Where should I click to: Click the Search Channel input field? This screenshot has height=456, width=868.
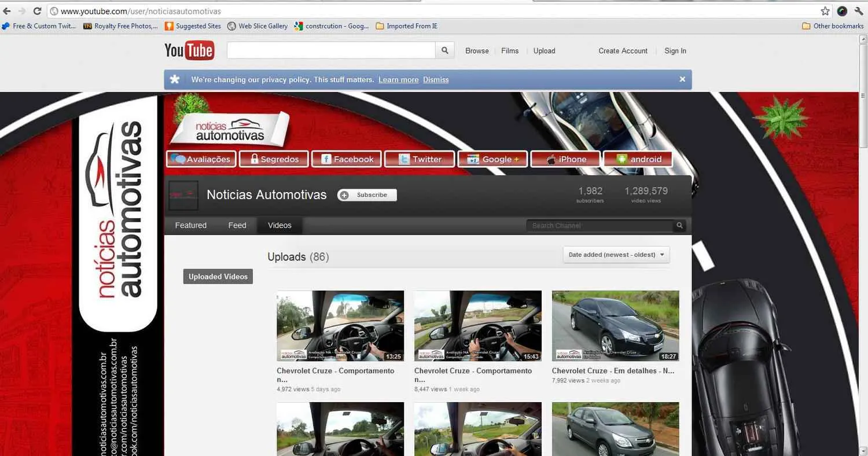click(601, 226)
